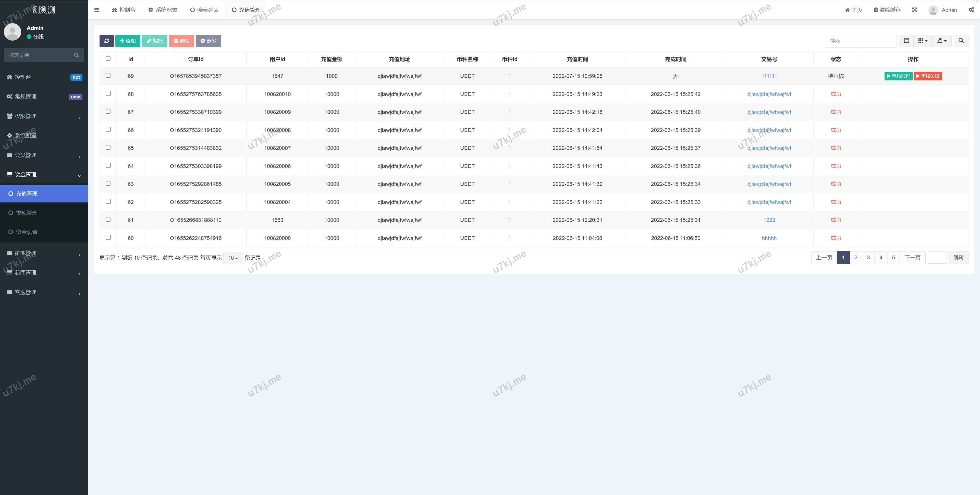Open 提现管理 in sidebar menu
Viewport: 980px width, 495px height.
[27, 213]
